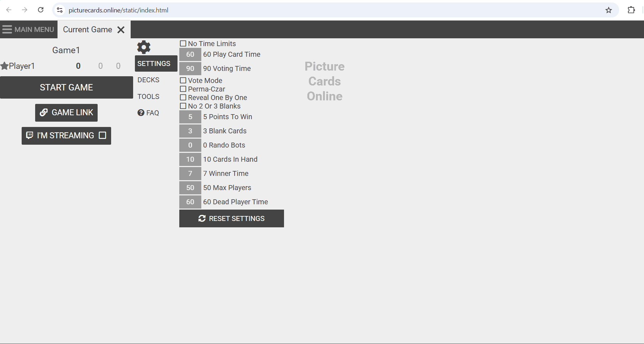Screen dimensions: 644x344
Task: Switch to the DECKS tab
Action: click(x=148, y=80)
